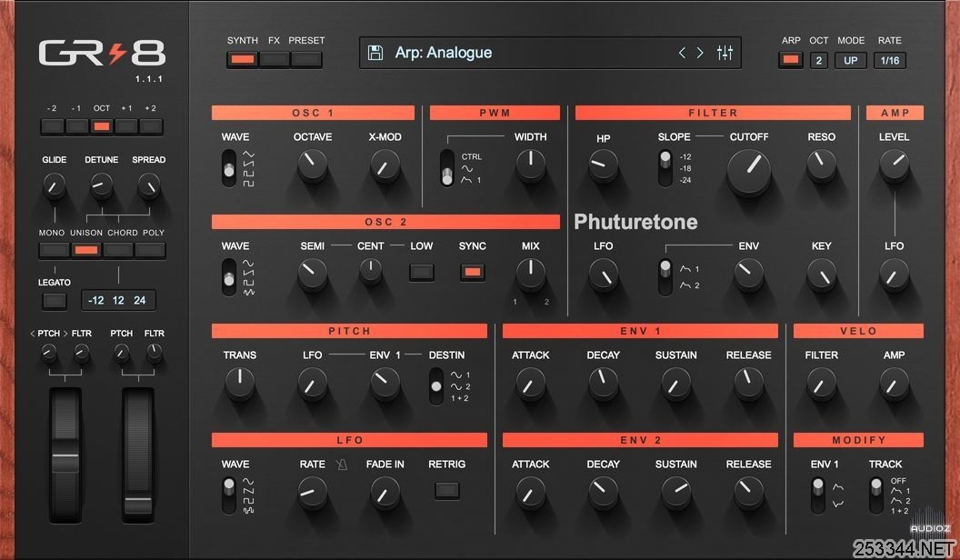Click the modulation wheel
Viewport: 960px width, 560px height.
(x=138, y=455)
